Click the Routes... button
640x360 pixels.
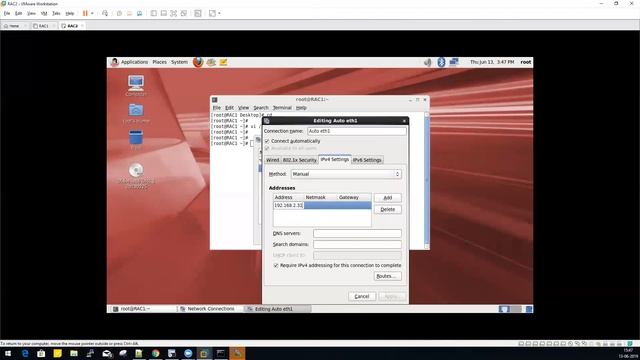388,276
